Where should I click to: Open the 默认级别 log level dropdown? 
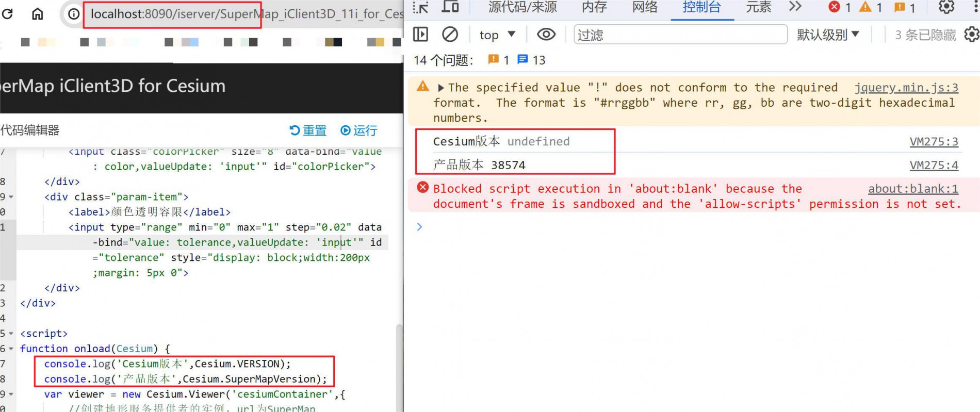(828, 35)
